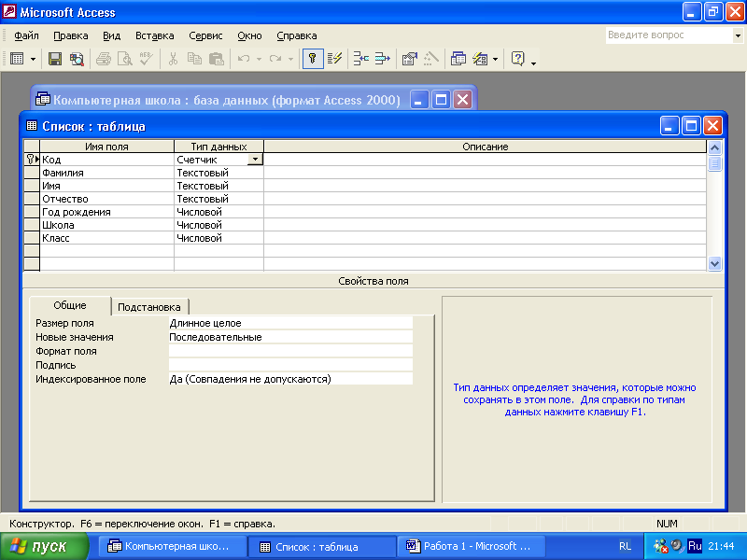Viewport: 747px width, 560px height.
Task: Click the Индексированное поле value field
Action: pos(290,379)
